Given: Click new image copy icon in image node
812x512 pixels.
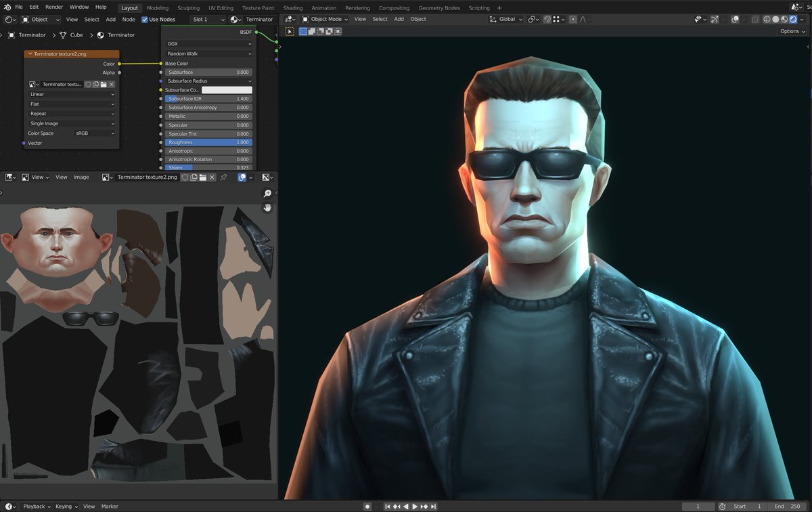Looking at the screenshot, I should [96, 85].
